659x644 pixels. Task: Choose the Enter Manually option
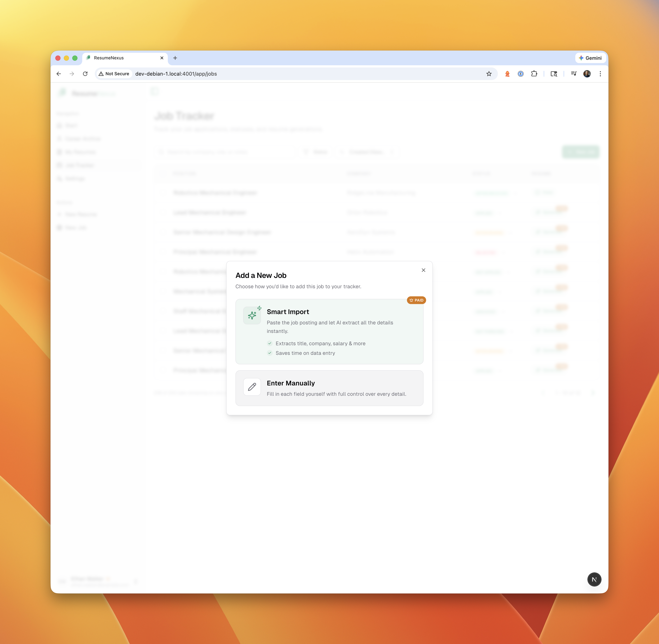tap(329, 388)
